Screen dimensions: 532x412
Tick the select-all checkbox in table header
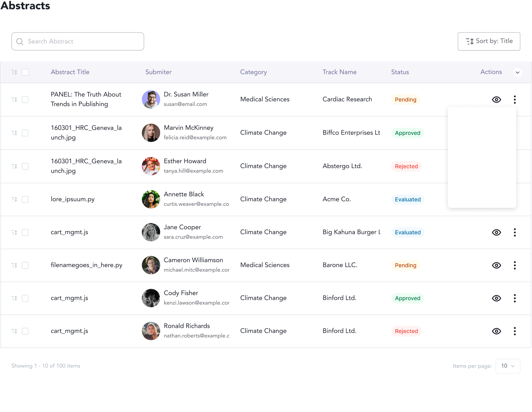click(x=25, y=72)
